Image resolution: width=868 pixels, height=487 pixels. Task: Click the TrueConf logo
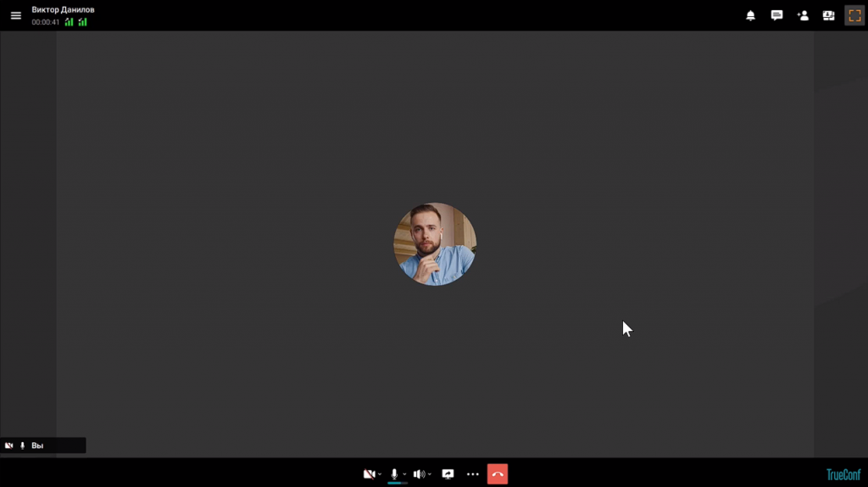[843, 475]
